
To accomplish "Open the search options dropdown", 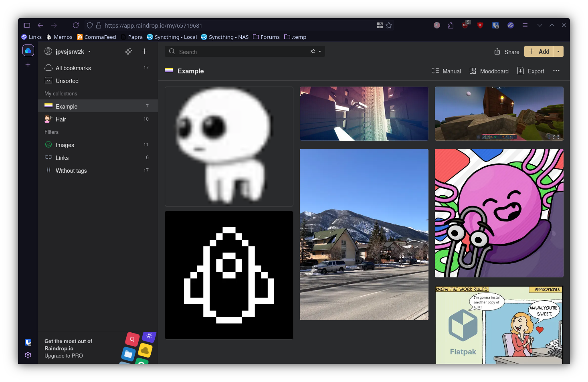I will pos(315,51).
